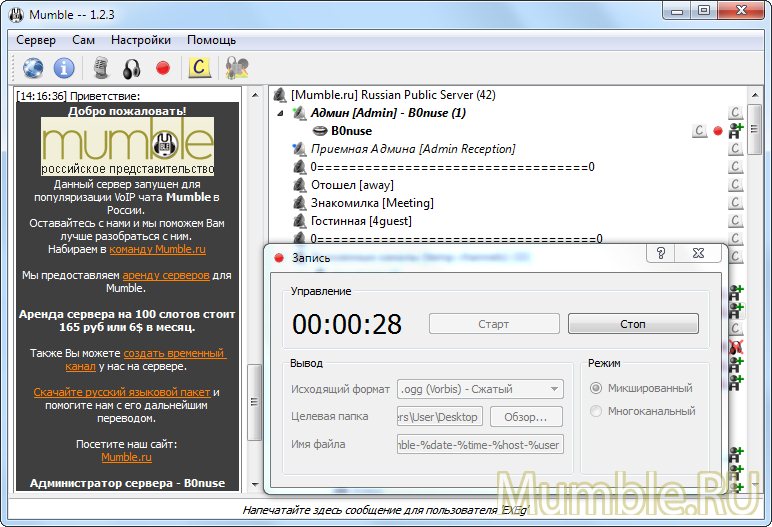
Task: Select the Многоканальный radio button
Action: coord(597,411)
